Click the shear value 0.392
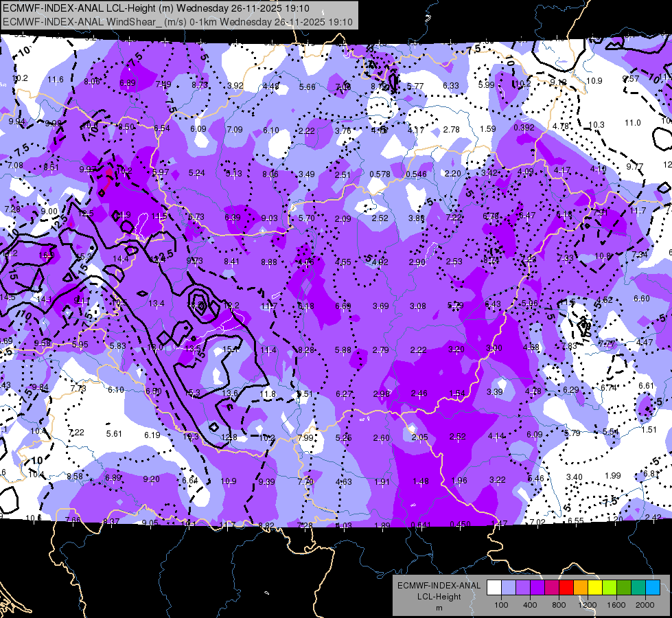 [524, 127]
